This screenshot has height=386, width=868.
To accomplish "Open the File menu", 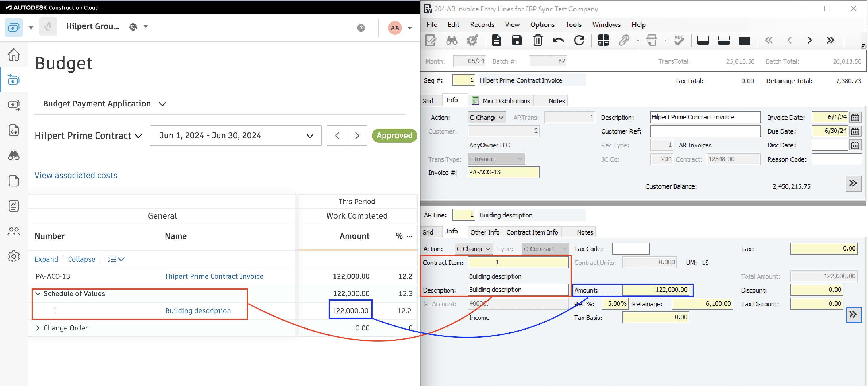I will [x=431, y=25].
